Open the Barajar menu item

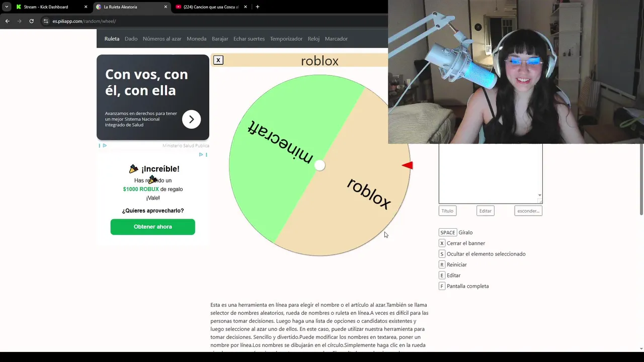click(220, 39)
